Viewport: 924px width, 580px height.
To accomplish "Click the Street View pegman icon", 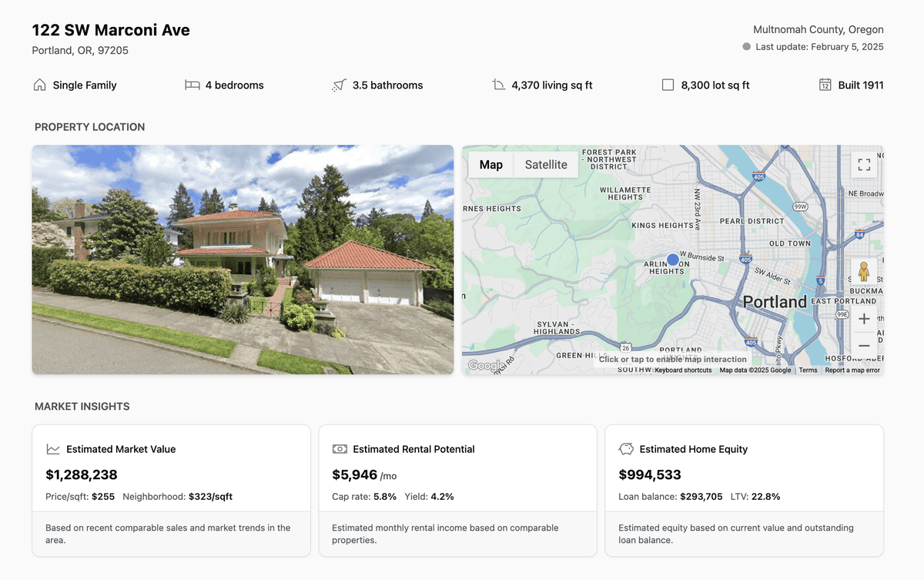I will click(864, 272).
